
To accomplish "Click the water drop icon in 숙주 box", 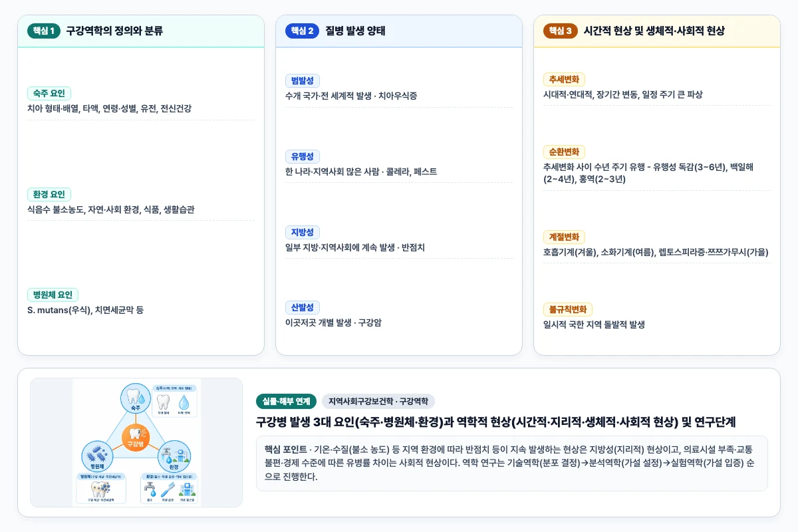I will tap(184, 402).
